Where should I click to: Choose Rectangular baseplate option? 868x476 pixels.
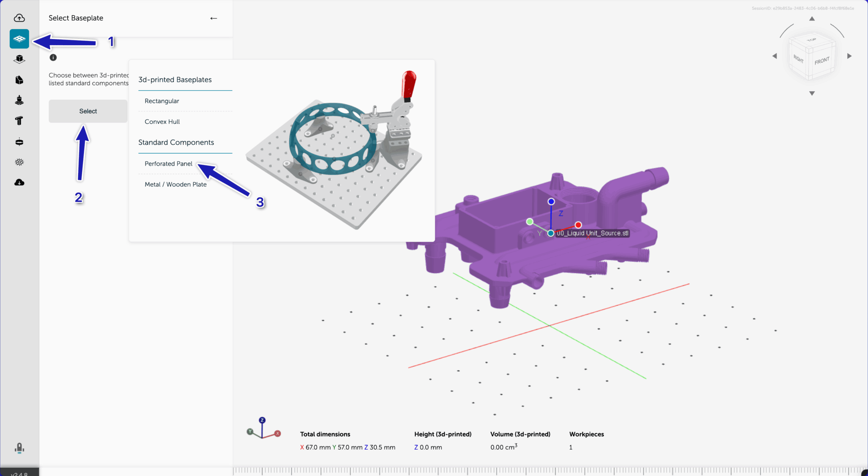(x=162, y=101)
